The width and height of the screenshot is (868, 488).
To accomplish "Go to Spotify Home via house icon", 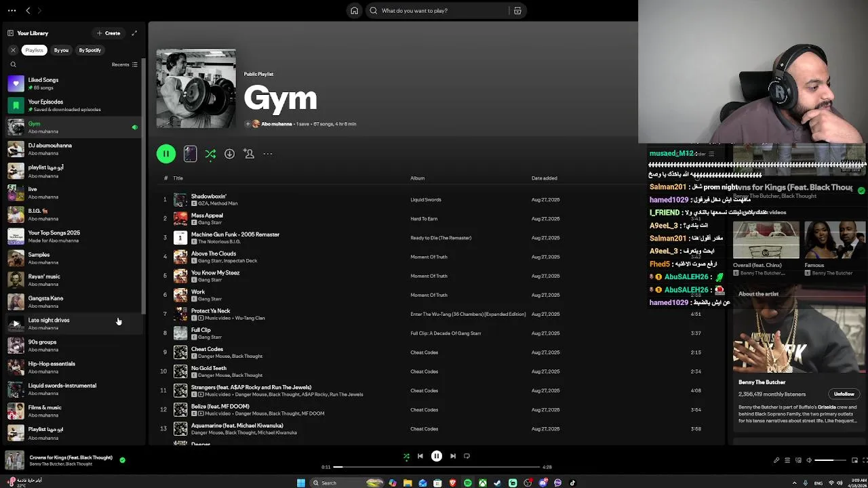I will 354,11.
